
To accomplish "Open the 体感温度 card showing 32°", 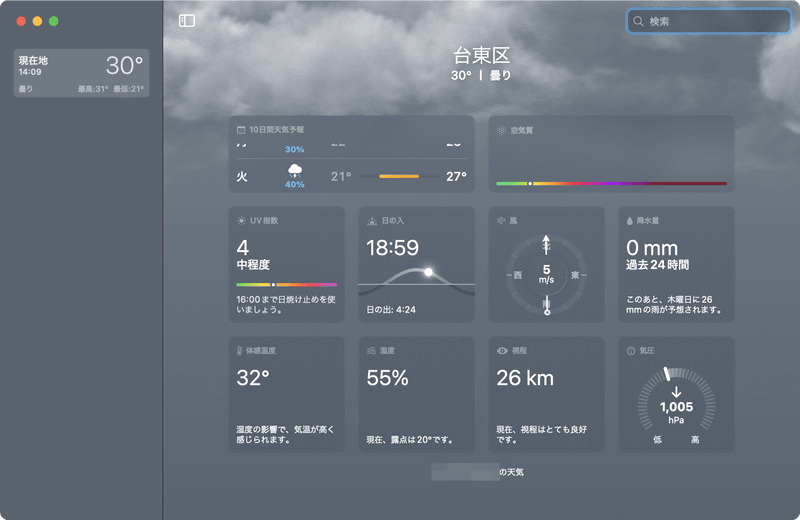I will click(x=286, y=394).
